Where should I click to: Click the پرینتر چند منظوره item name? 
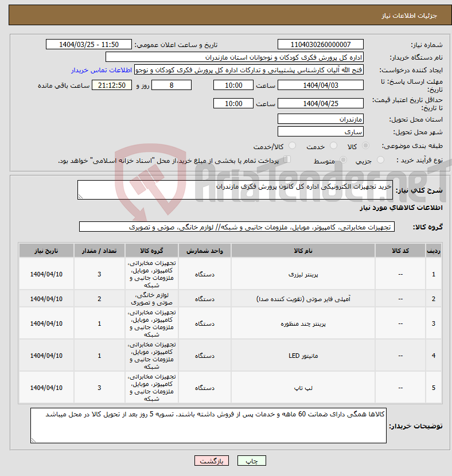[303, 324]
